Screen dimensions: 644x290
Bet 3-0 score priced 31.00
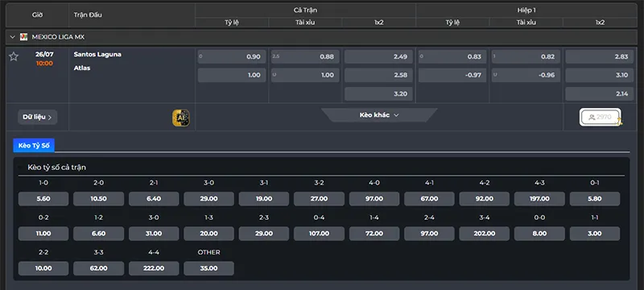coord(154,234)
